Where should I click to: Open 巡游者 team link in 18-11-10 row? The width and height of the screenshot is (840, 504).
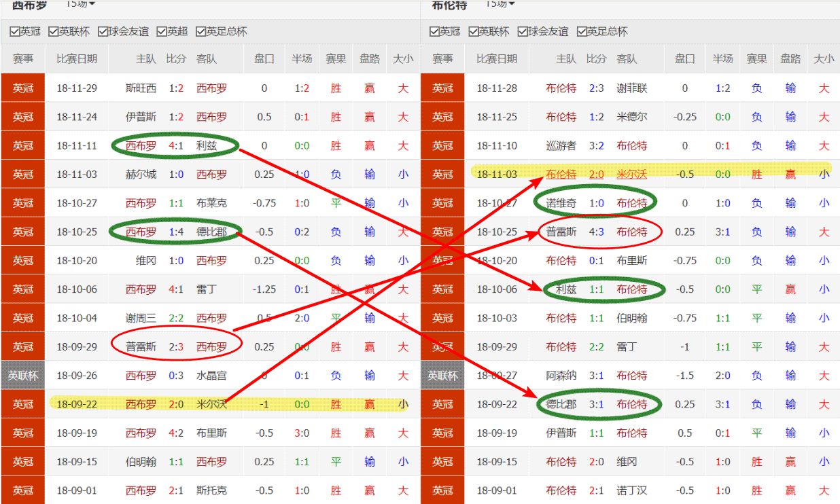click(x=561, y=145)
